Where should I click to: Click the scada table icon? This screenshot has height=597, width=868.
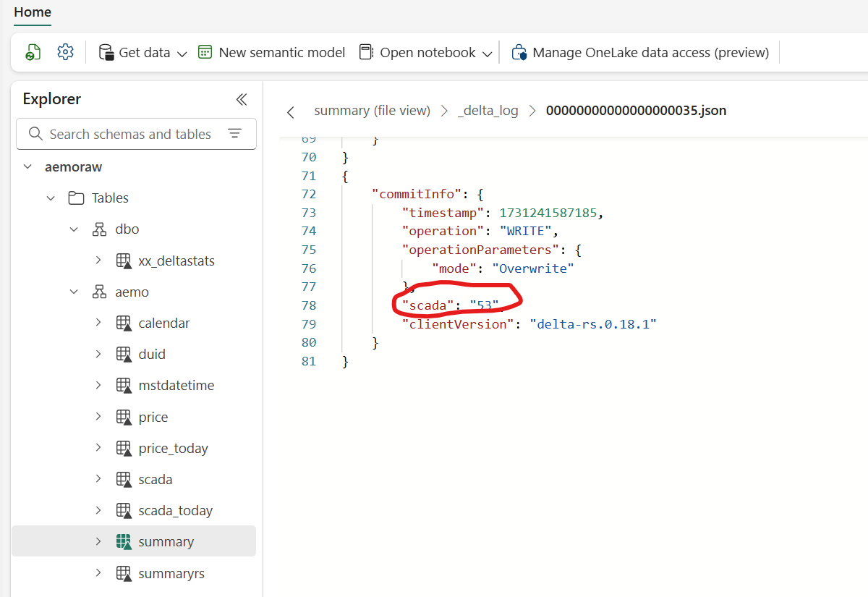point(124,480)
